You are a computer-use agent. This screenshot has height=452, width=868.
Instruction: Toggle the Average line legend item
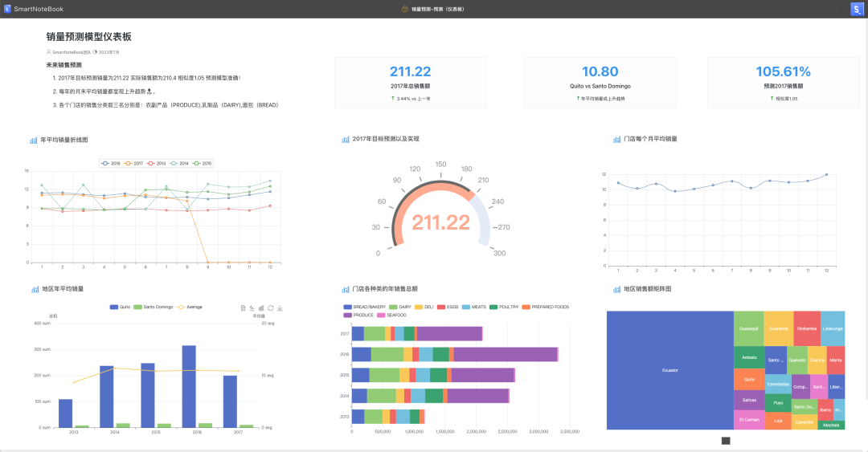click(190, 307)
